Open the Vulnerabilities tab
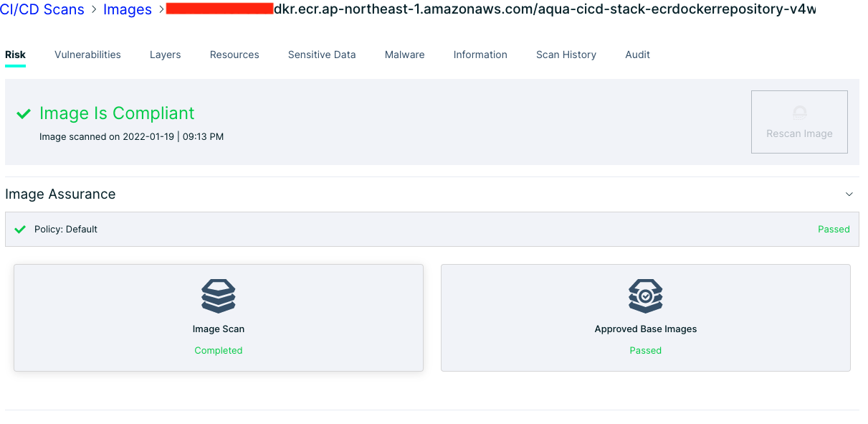 (x=87, y=55)
